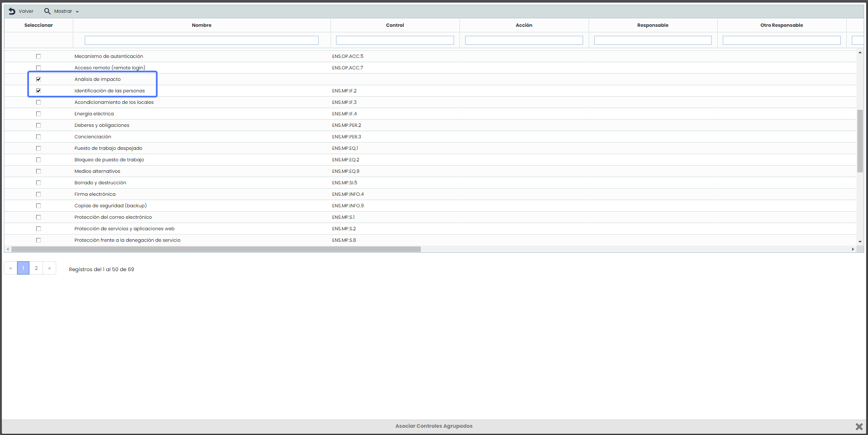Click the horizontal scrollbar right arrow

click(x=853, y=249)
